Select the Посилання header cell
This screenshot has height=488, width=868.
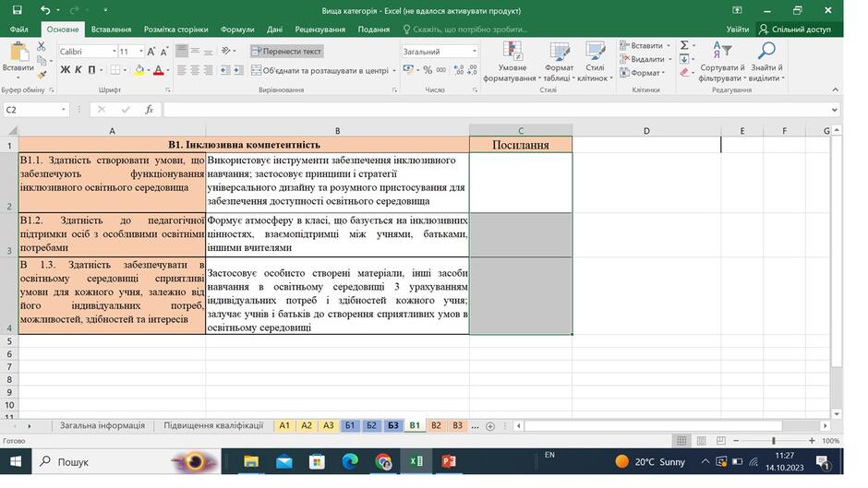(521, 145)
